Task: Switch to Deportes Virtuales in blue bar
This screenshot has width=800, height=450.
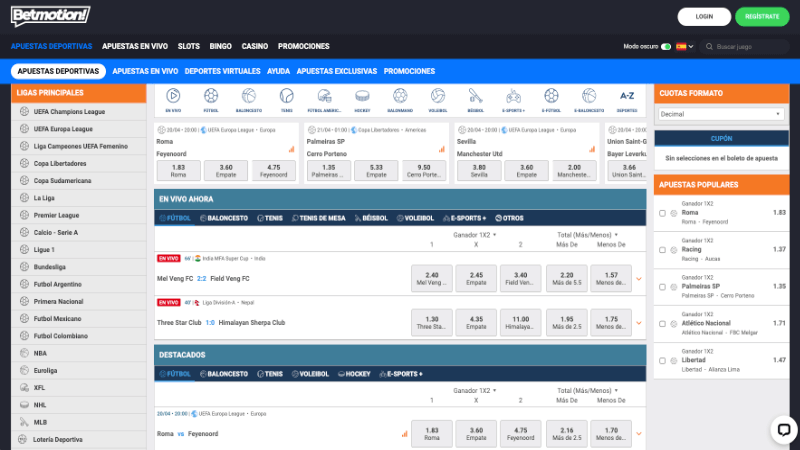Action: pos(222,71)
